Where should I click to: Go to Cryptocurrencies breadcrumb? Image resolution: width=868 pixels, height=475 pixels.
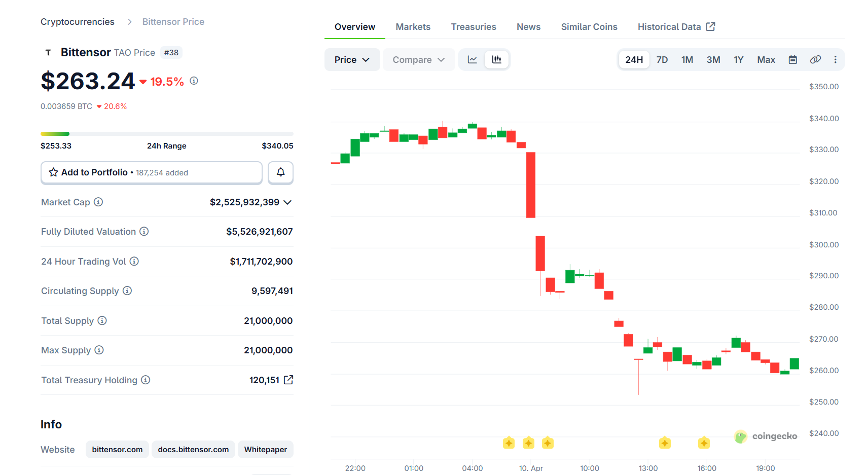[78, 22]
